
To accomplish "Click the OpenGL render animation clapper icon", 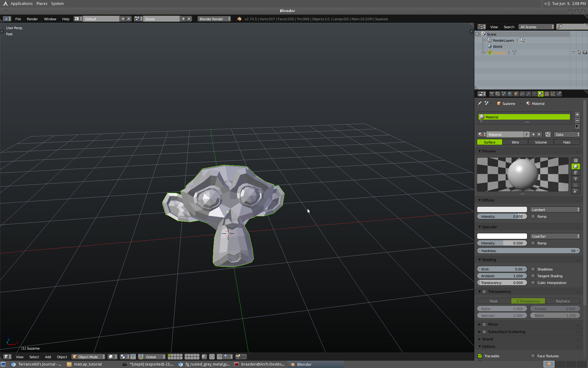I will [244, 357].
